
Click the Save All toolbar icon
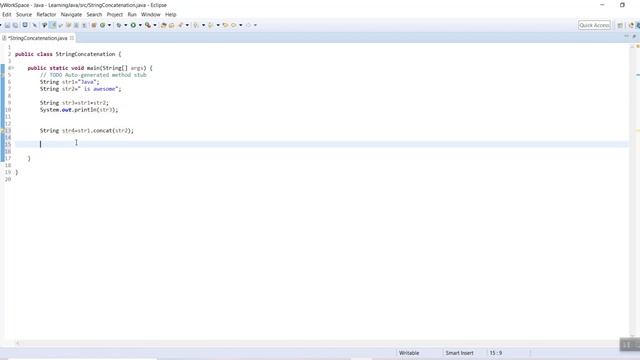tap(16, 25)
